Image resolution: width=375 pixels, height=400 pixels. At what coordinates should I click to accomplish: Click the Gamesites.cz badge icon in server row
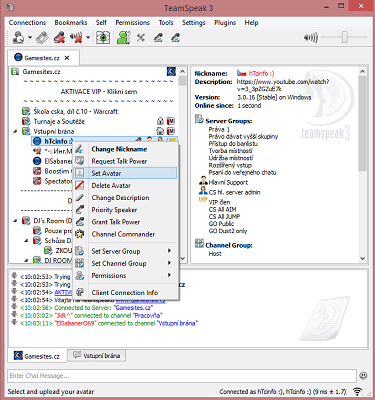171,71
